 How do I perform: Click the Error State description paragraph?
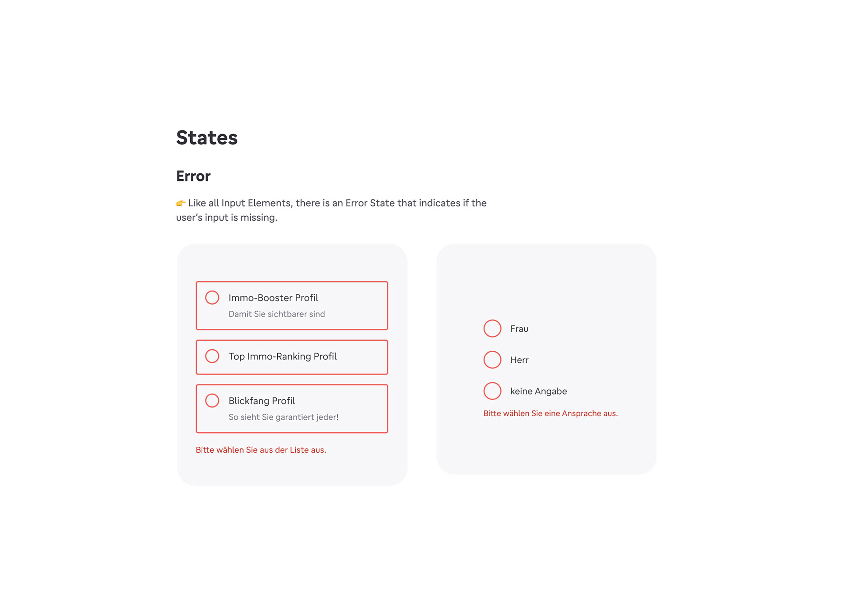click(x=331, y=210)
